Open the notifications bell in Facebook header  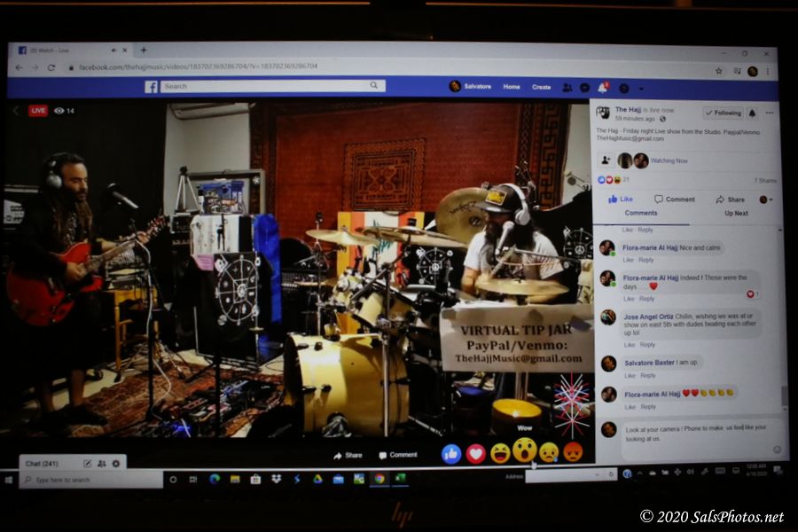click(602, 87)
